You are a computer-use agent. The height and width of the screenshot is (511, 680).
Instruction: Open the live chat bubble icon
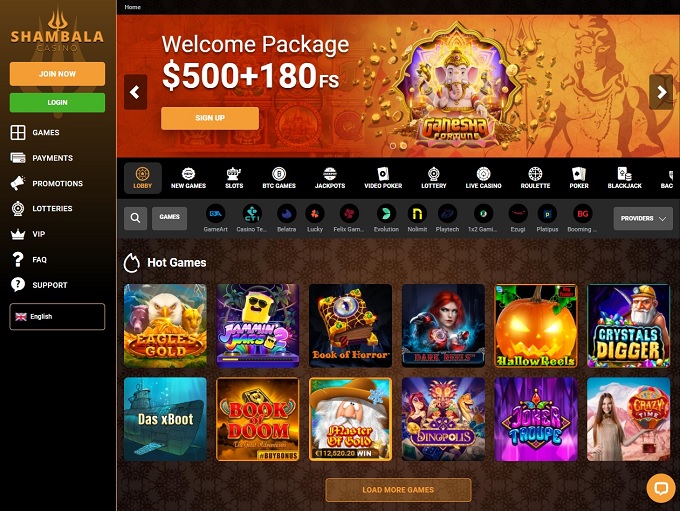point(660,488)
